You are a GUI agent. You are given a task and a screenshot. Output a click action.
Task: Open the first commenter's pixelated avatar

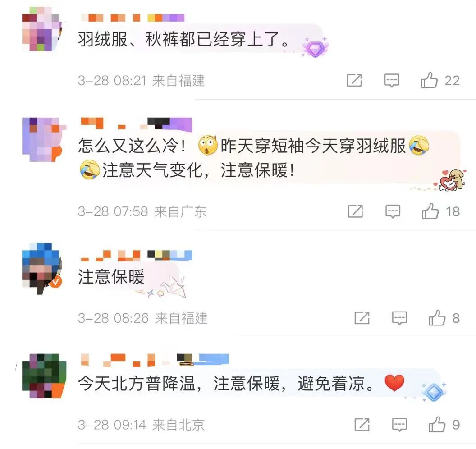click(42, 29)
